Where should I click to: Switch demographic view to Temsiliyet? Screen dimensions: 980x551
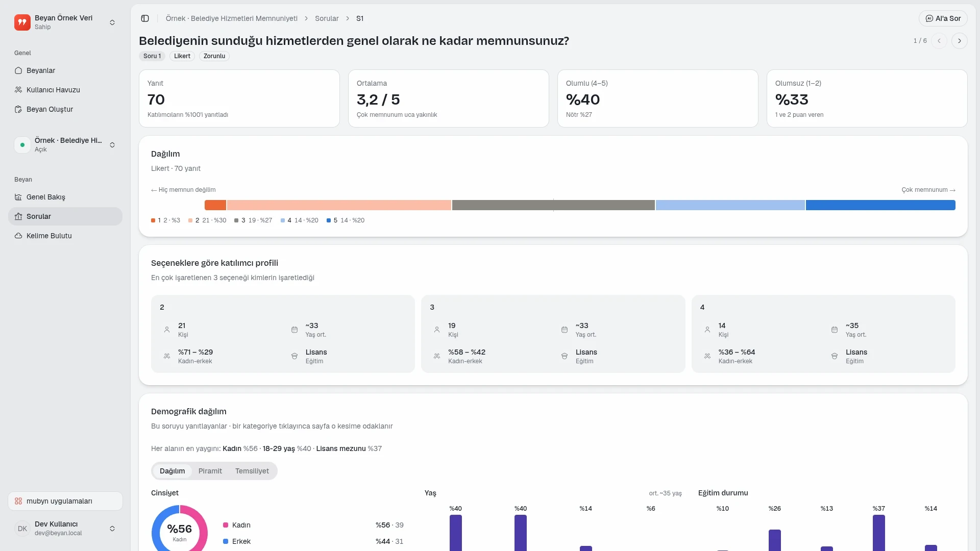tap(252, 471)
